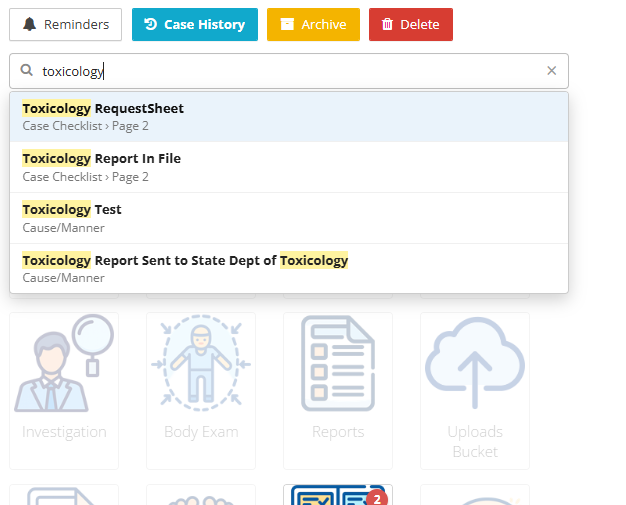This screenshot has width=626, height=505.
Task: Click the bell icon in Reminders
Action: pyautogui.click(x=29, y=24)
